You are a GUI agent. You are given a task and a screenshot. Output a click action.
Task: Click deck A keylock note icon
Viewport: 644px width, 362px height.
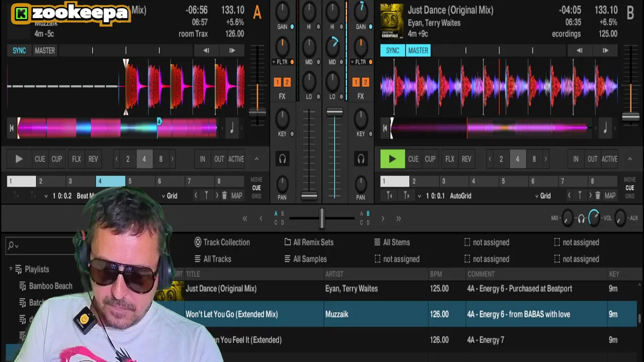[231, 128]
